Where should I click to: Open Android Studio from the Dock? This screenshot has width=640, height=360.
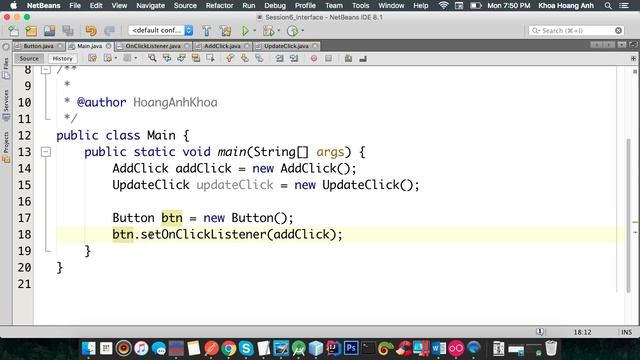click(298, 349)
